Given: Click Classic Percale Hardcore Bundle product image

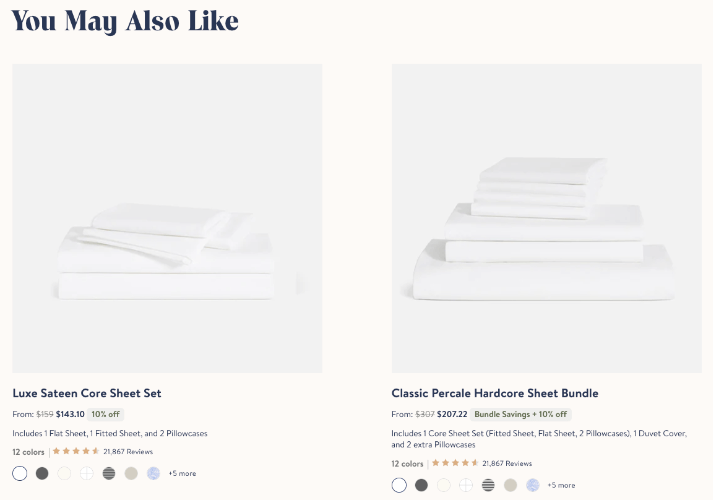Looking at the screenshot, I should coord(546,218).
